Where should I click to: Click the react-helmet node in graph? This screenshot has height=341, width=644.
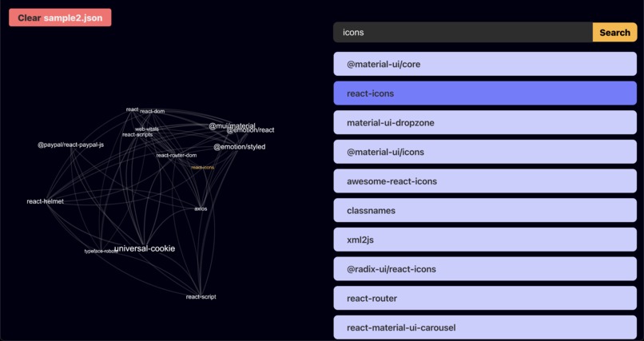pos(46,201)
